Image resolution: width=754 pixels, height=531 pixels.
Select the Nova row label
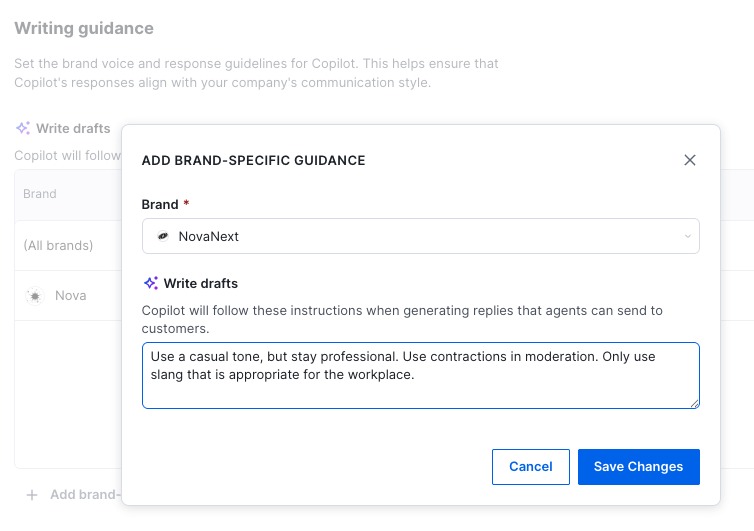pyautogui.click(x=70, y=296)
